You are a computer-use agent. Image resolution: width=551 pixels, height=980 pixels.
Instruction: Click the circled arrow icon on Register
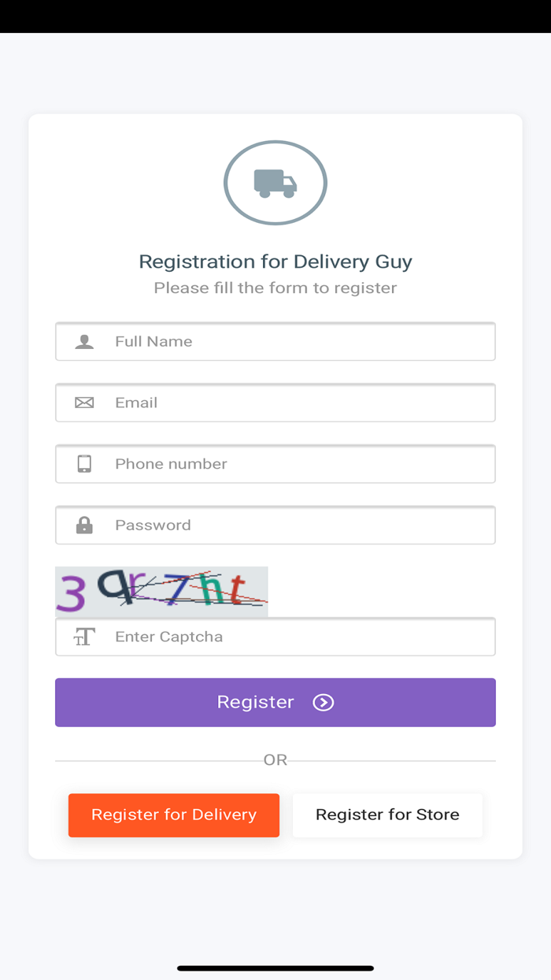[324, 703]
